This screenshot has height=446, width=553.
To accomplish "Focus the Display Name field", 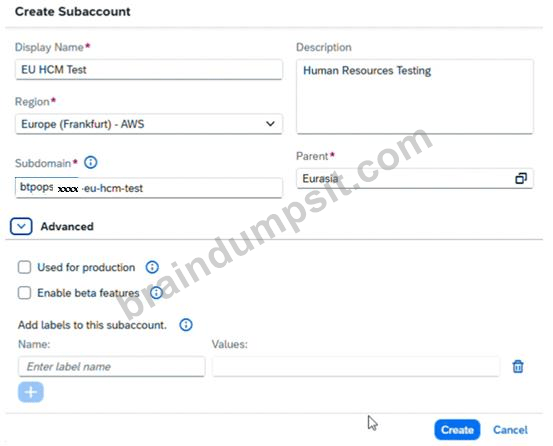I will [149, 69].
